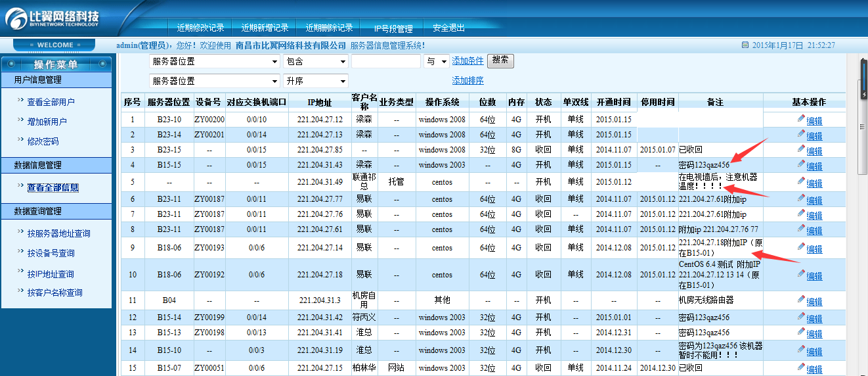
Task: Click edit pencil icon for row B23-10
Action: 801,118
